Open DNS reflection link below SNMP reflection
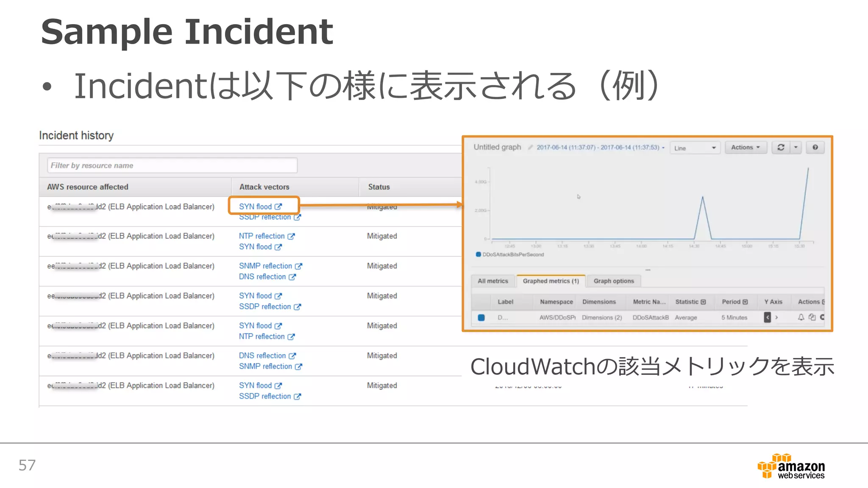Screen dimensions: 868x488 click(262, 277)
